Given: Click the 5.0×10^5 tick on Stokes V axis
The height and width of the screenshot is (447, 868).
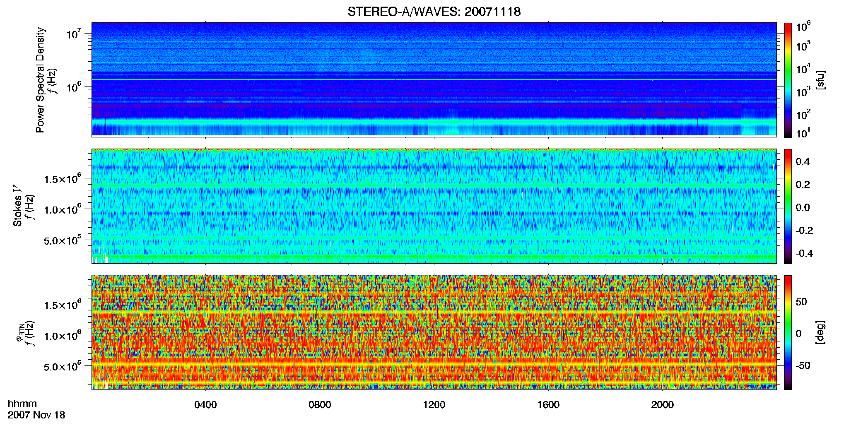Looking at the screenshot, I should [63, 240].
